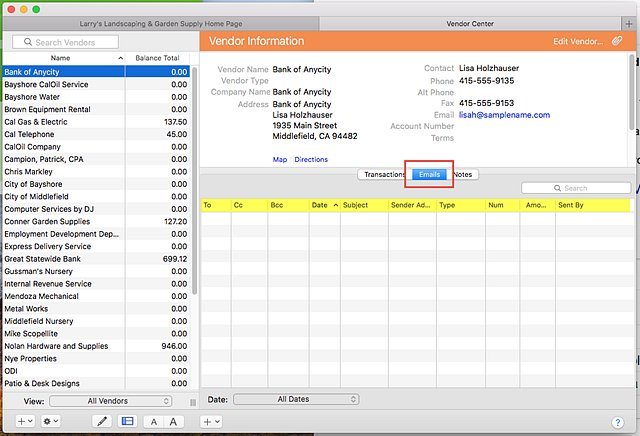Open Larry's Landscaping Home Page tab
This screenshot has width=640, height=436.
coord(161,24)
